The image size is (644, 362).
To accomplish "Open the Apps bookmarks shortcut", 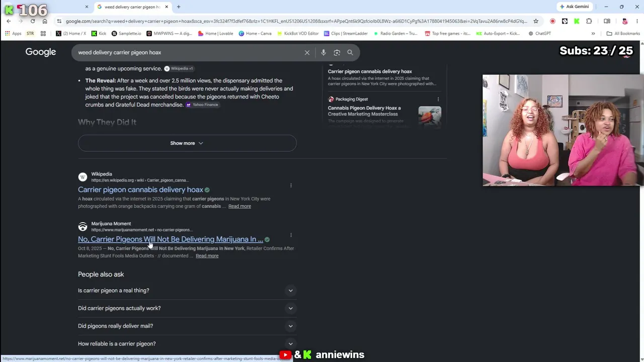I will point(13,34).
